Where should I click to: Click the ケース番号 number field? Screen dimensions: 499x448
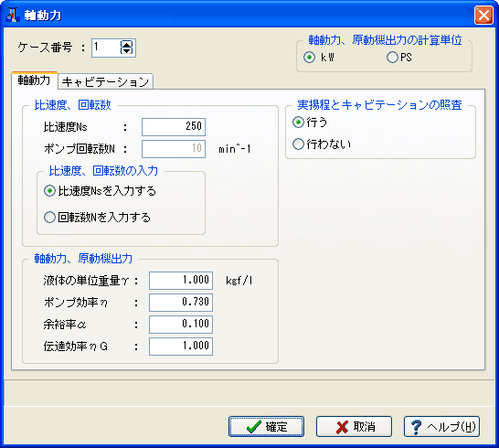pos(106,48)
